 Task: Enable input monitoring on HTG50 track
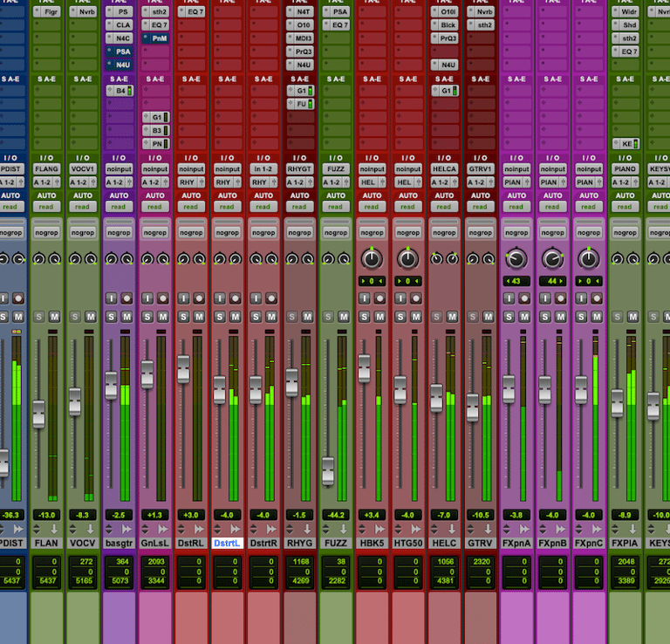click(x=400, y=298)
